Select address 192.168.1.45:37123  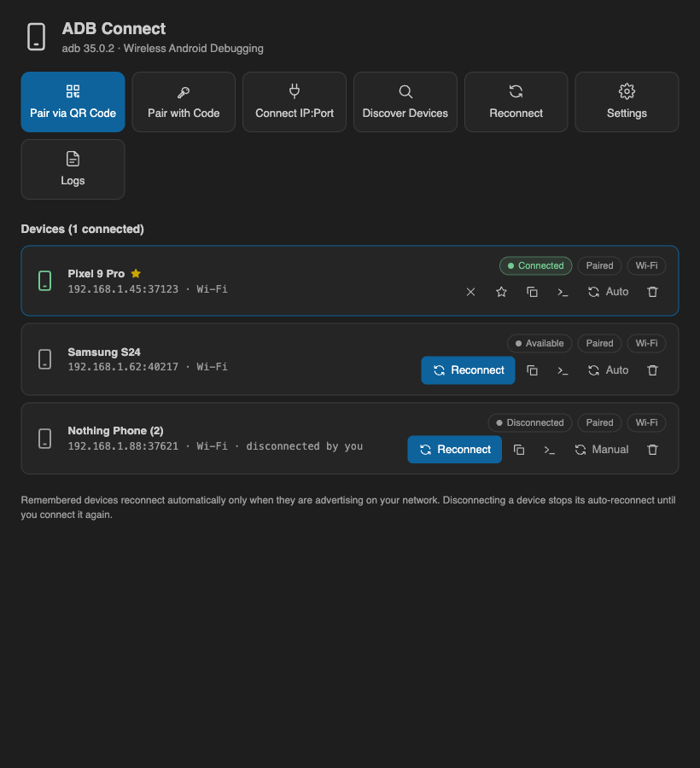coord(123,289)
